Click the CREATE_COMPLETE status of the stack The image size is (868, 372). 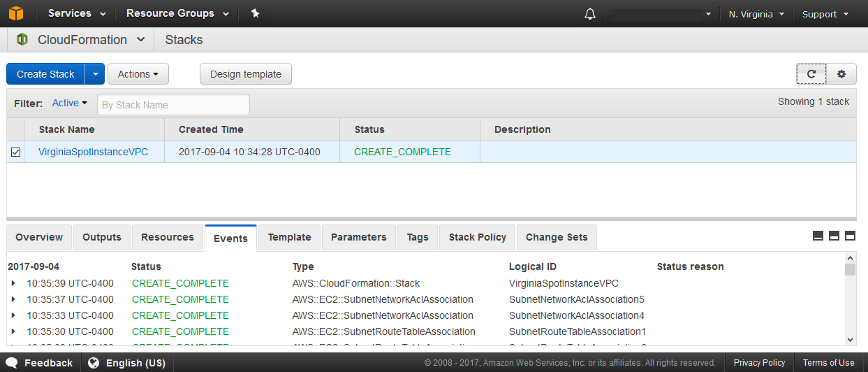click(x=402, y=152)
